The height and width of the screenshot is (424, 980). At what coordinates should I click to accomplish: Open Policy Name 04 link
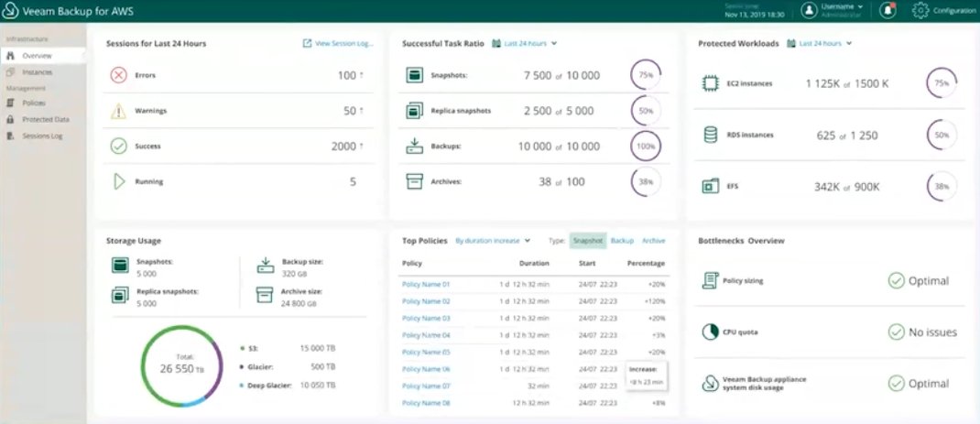(x=426, y=335)
